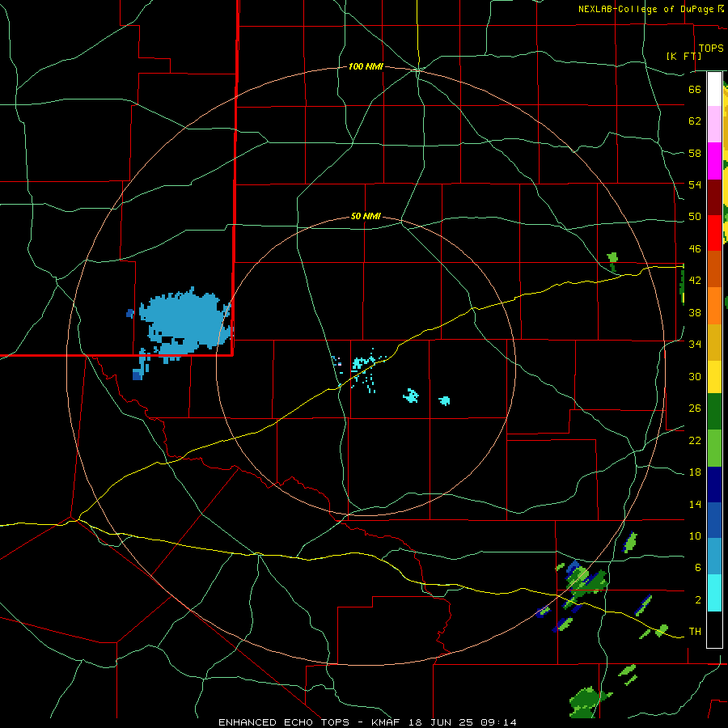Click the 2 value on the legend
Image resolution: width=728 pixels, height=728 pixels.
[698, 600]
